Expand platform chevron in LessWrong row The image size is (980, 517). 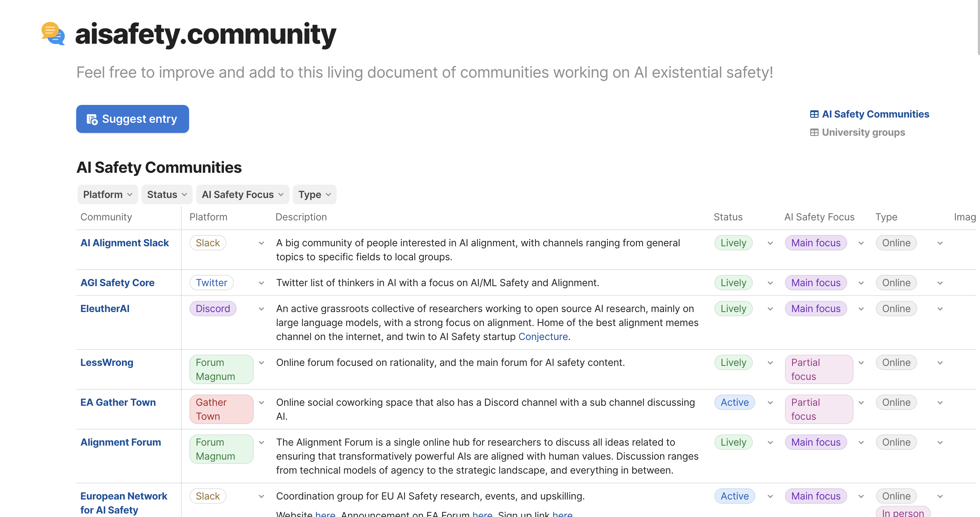click(261, 363)
